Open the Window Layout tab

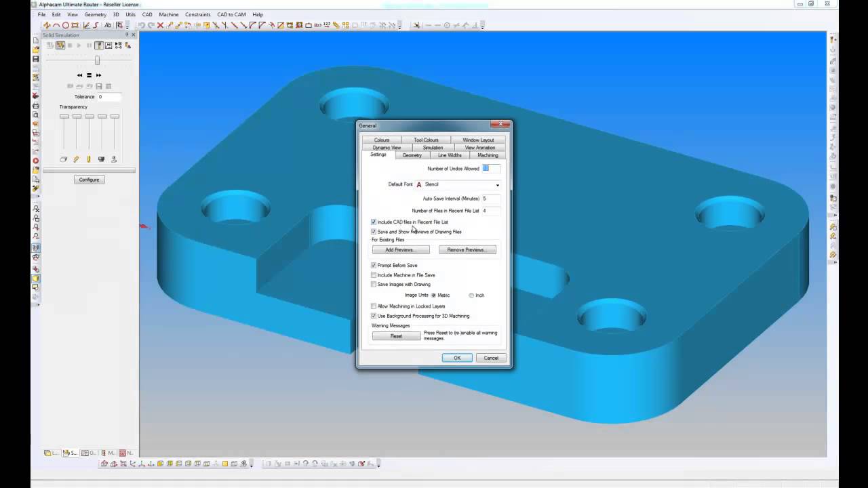[x=478, y=140]
